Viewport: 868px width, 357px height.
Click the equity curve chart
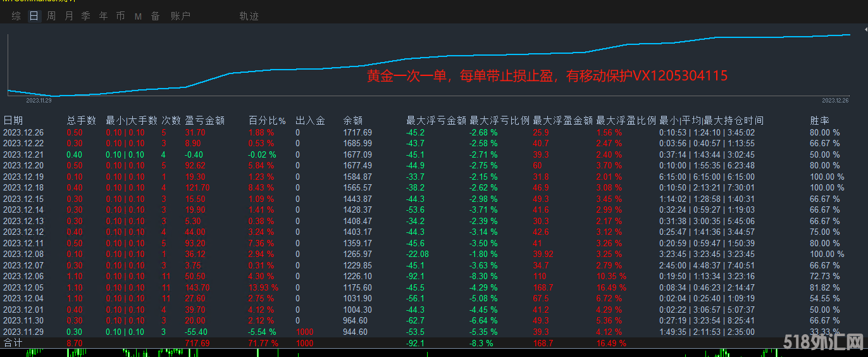(x=430, y=66)
